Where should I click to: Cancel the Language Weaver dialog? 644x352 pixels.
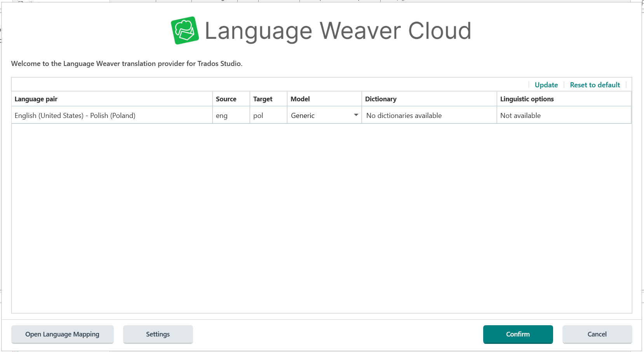pos(597,334)
